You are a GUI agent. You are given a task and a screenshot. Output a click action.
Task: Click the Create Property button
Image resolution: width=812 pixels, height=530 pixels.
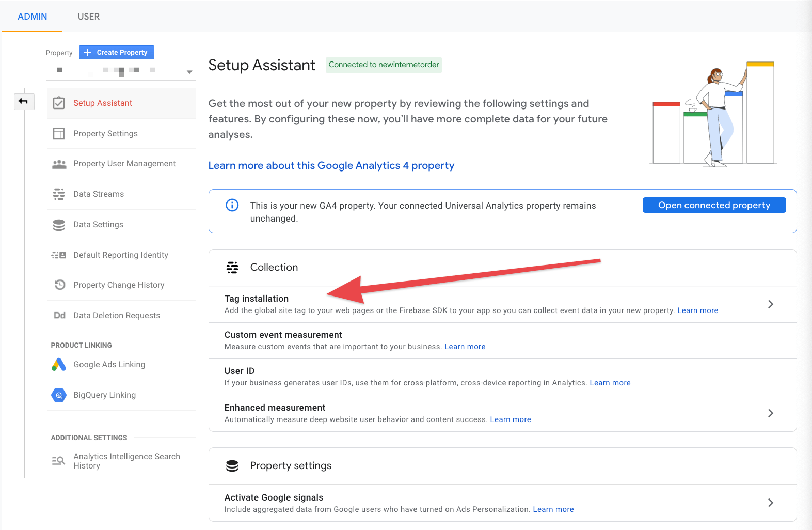pos(117,53)
